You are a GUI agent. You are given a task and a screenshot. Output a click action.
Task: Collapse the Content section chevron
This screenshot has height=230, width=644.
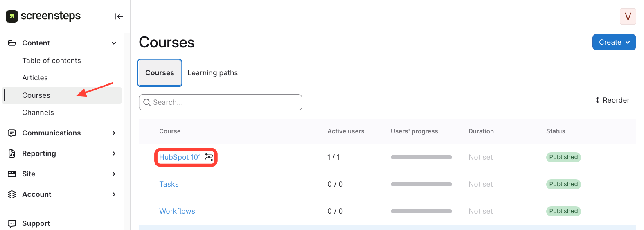[x=114, y=43]
